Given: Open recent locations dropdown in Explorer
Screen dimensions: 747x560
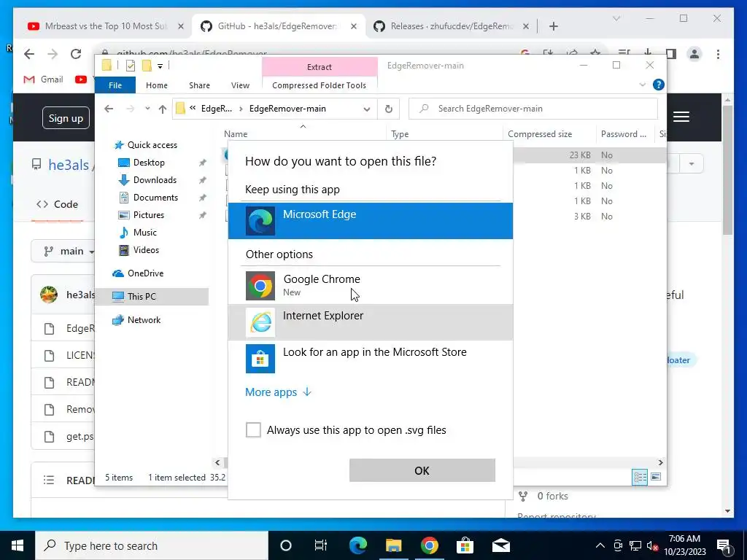Looking at the screenshot, I should (x=147, y=109).
